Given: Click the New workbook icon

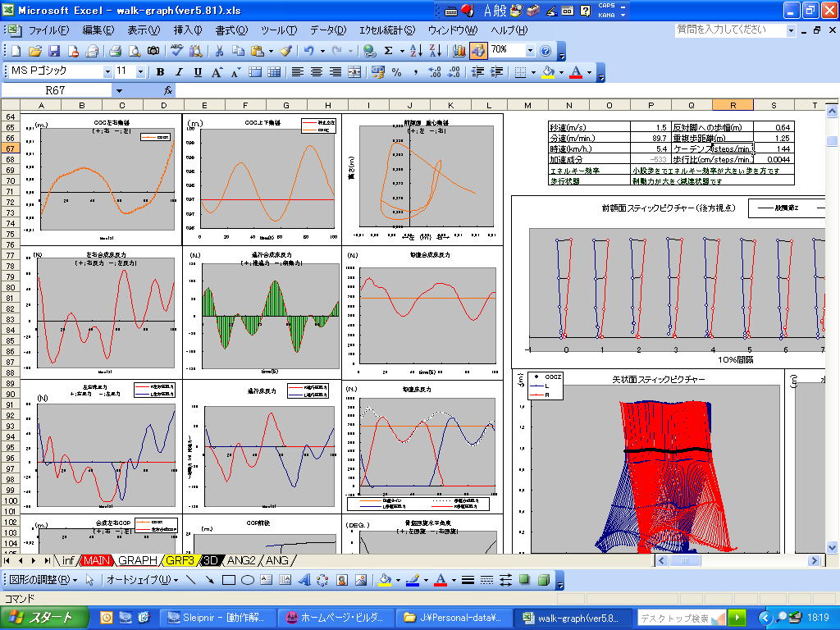Looking at the screenshot, I should [x=16, y=51].
